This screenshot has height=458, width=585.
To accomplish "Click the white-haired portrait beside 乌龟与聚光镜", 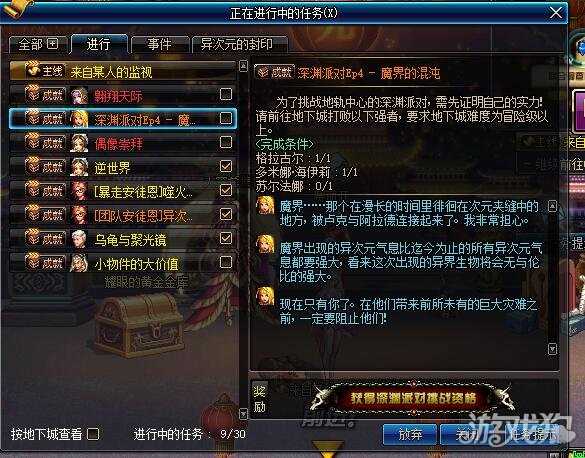I will click(x=79, y=239).
